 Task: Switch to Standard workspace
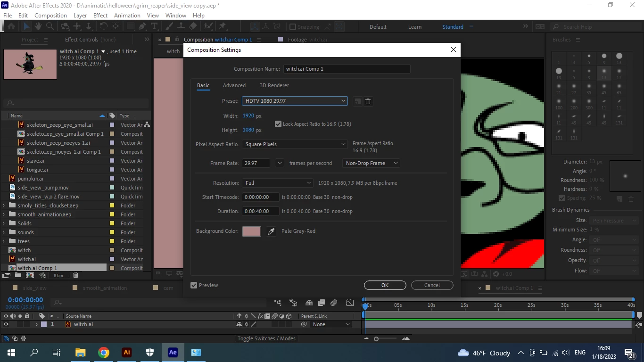[x=453, y=27]
